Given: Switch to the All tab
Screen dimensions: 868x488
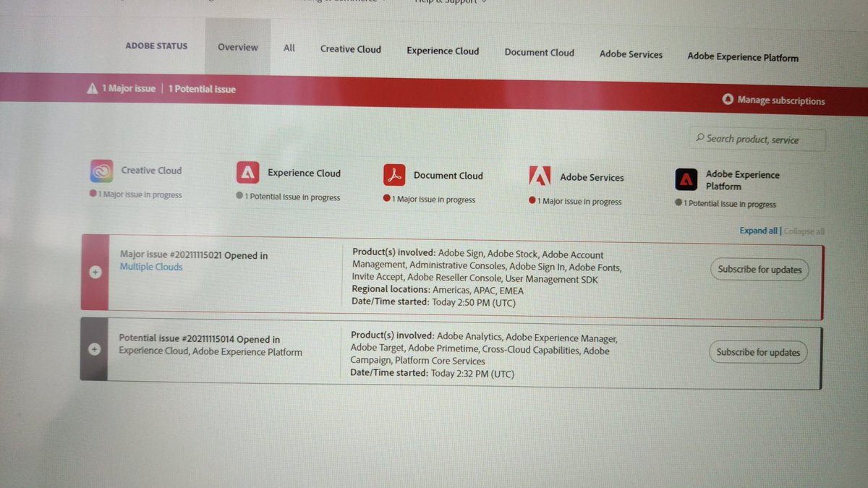Looking at the screenshot, I should (x=289, y=48).
